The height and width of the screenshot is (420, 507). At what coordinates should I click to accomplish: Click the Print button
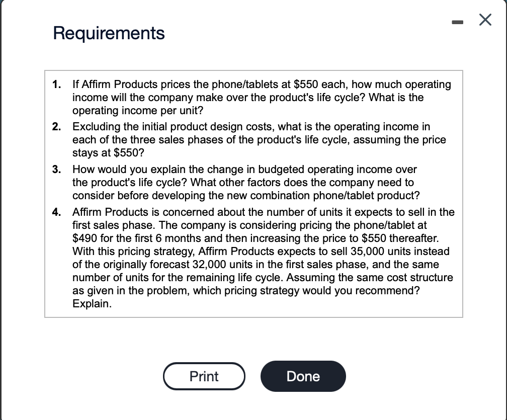(x=204, y=376)
